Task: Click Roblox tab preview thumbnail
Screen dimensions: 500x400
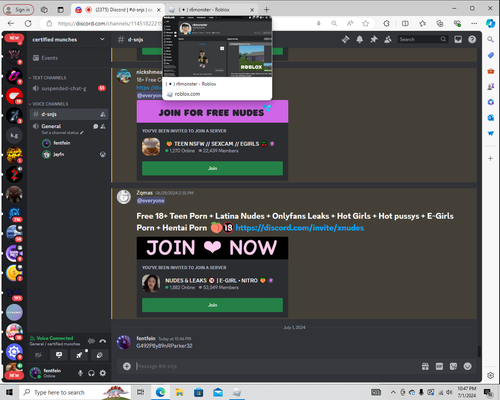Action: (x=217, y=46)
